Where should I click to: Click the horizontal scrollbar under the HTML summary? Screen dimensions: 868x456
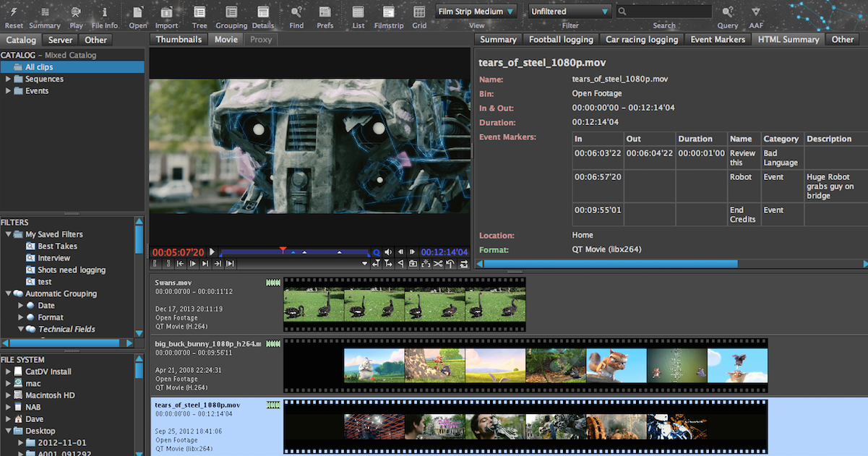pos(611,264)
